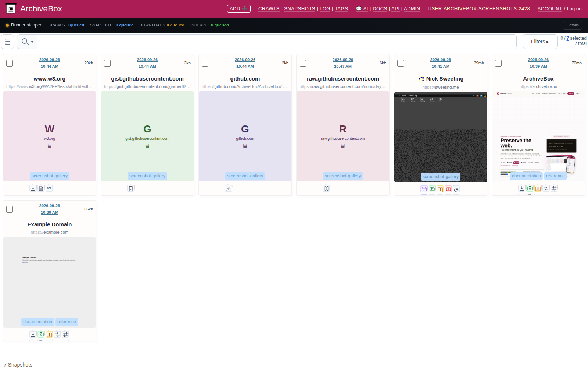The image size is (588, 368).
Task: Select the Example Domain snapshot checkbox
Action: pos(10,209)
